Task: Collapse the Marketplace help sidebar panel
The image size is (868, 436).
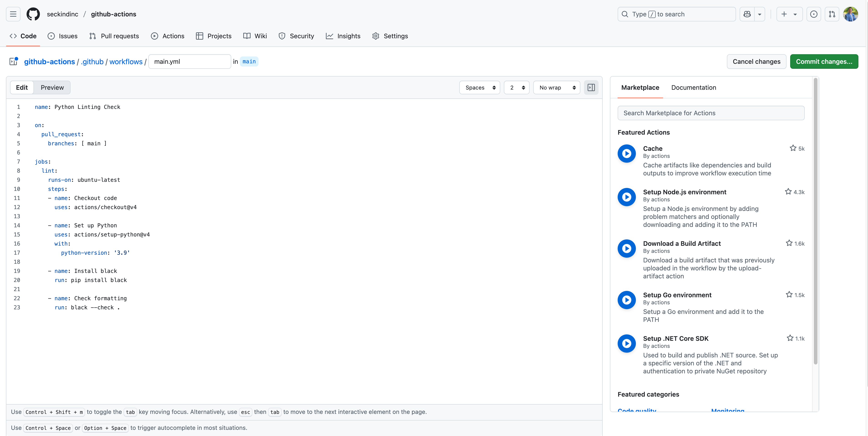Action: click(591, 88)
